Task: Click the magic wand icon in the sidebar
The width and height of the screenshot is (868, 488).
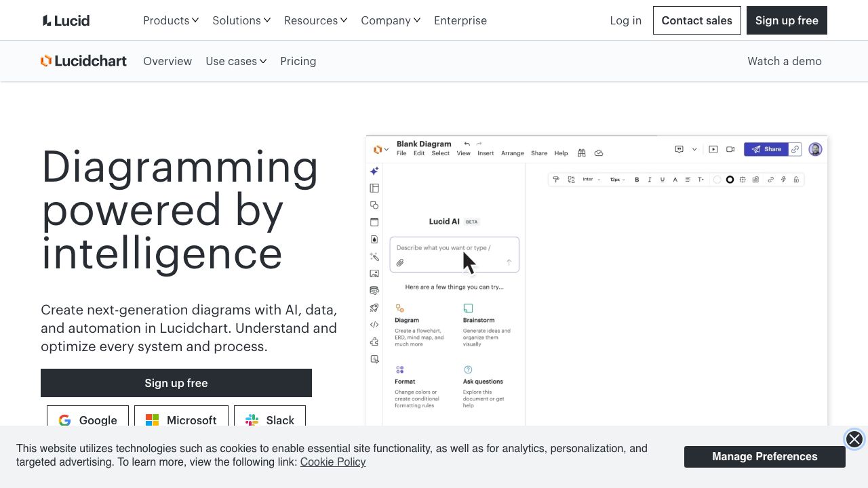Action: point(374,257)
